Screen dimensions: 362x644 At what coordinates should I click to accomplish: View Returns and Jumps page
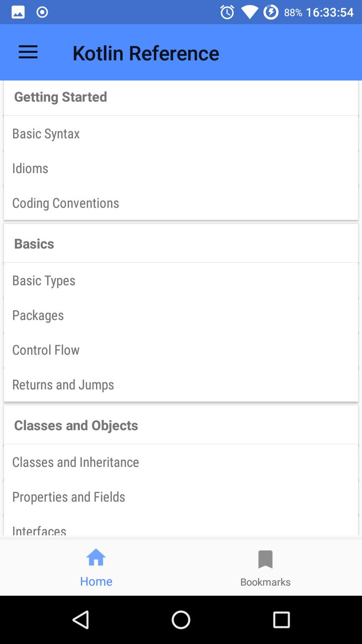181,385
